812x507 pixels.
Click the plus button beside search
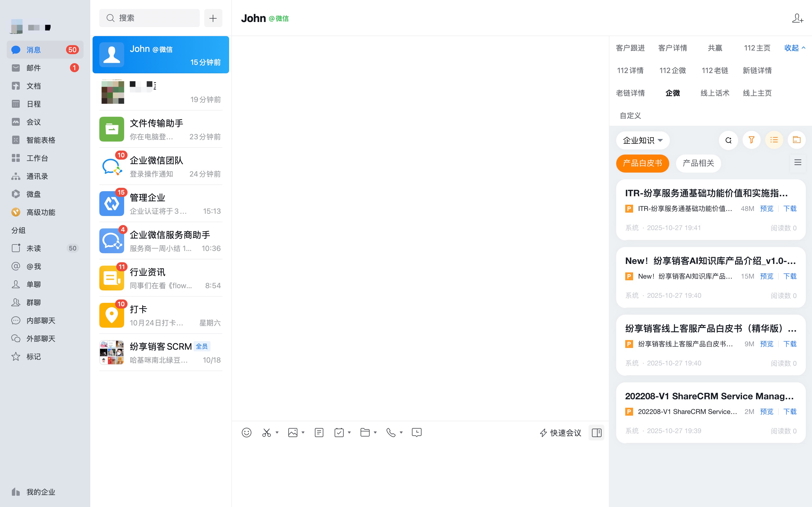(213, 18)
